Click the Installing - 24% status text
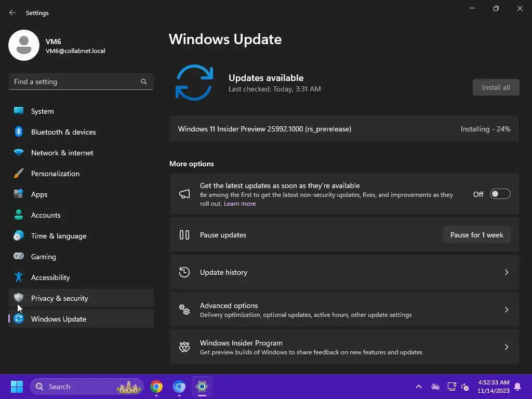532x399 pixels. [x=486, y=129]
